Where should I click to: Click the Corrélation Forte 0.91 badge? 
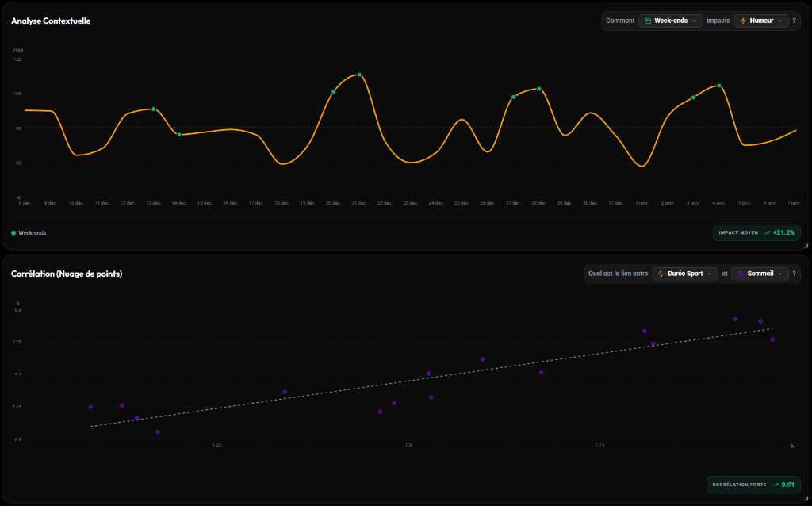click(754, 485)
